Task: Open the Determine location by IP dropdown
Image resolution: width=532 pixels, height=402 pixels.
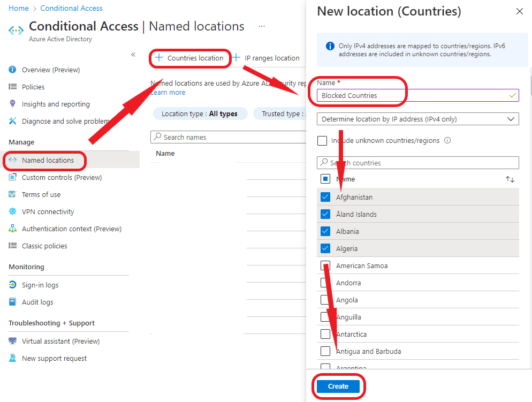Action: point(417,119)
